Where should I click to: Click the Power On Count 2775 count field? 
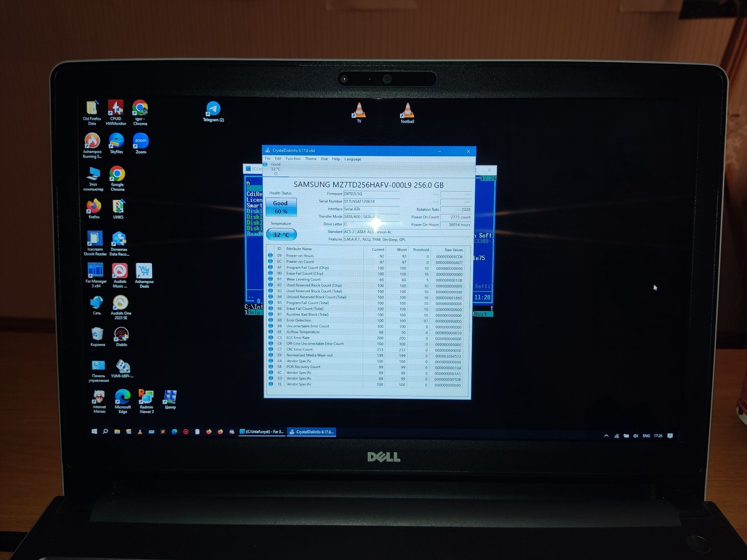point(456,217)
